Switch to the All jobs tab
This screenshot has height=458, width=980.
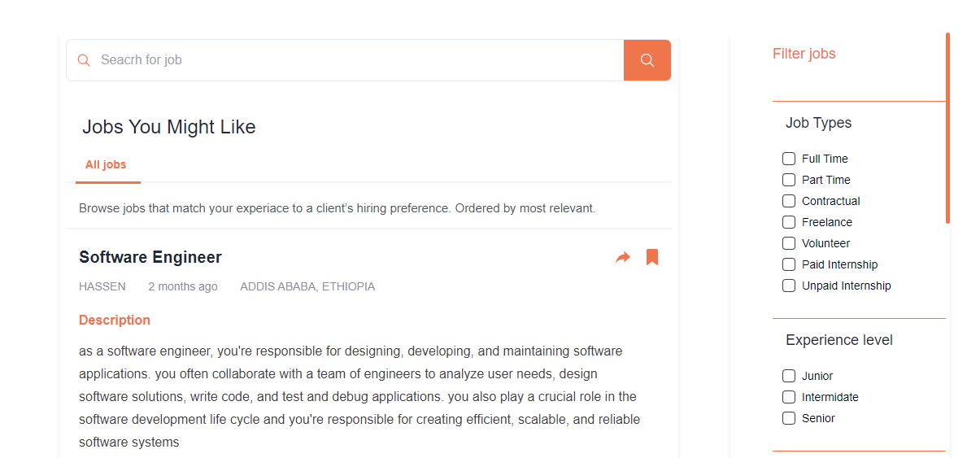[x=106, y=165]
